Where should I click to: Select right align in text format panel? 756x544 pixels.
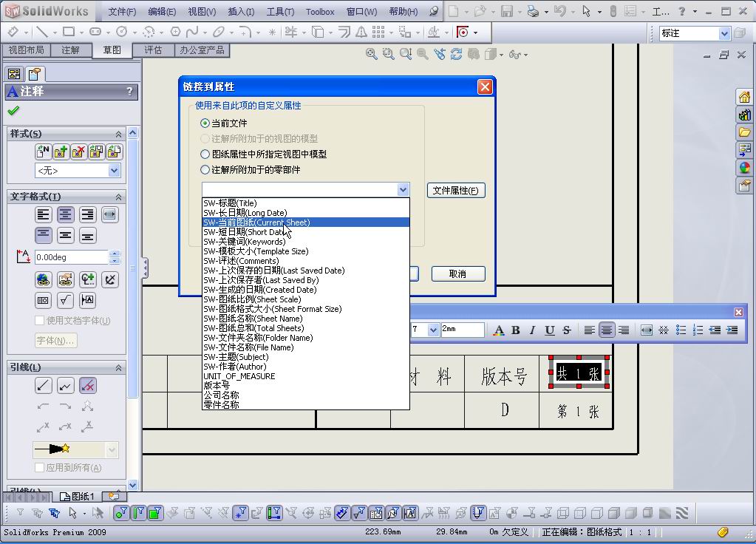[x=88, y=214]
